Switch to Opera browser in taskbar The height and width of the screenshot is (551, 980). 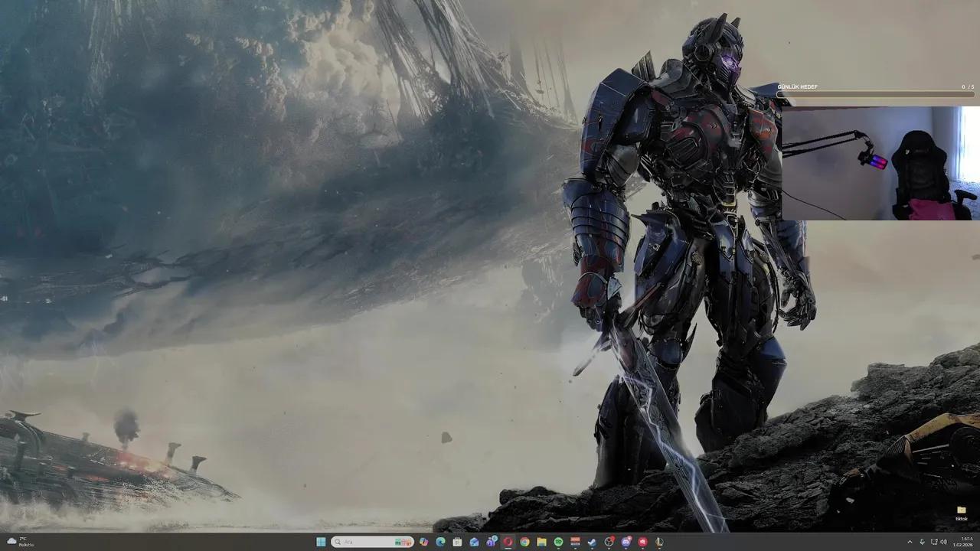coord(508,542)
